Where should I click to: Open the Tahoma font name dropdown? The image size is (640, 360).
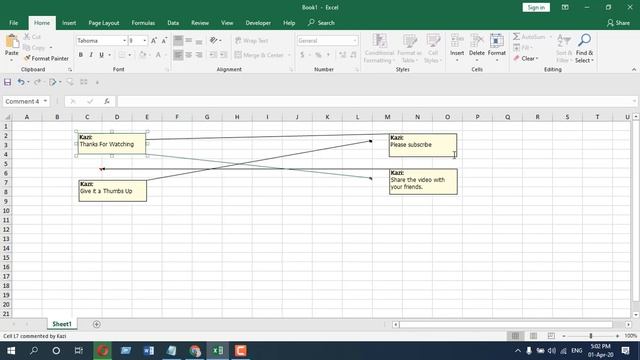pyautogui.click(x=124, y=40)
